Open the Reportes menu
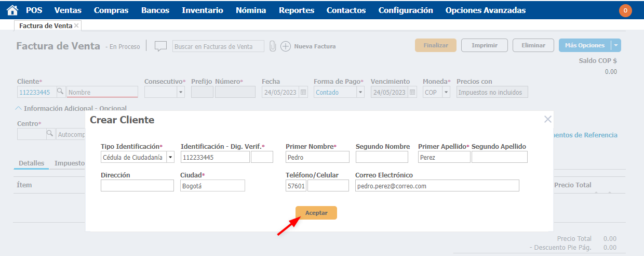644x256 pixels. 296,10
